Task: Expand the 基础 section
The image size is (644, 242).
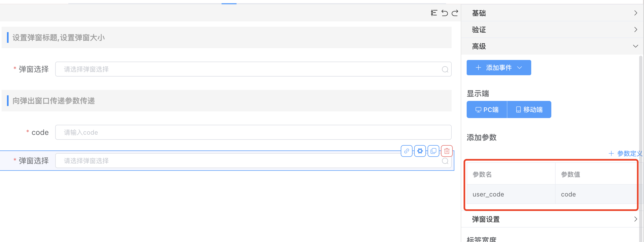Action: [552, 13]
